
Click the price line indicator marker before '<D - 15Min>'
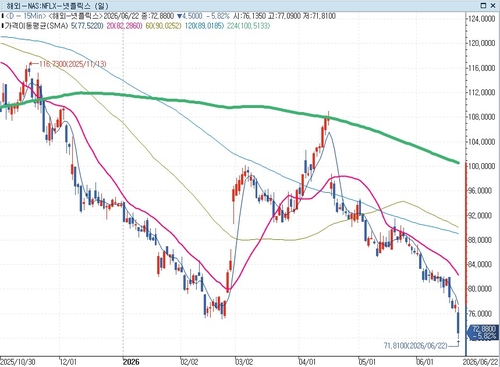(2, 16)
